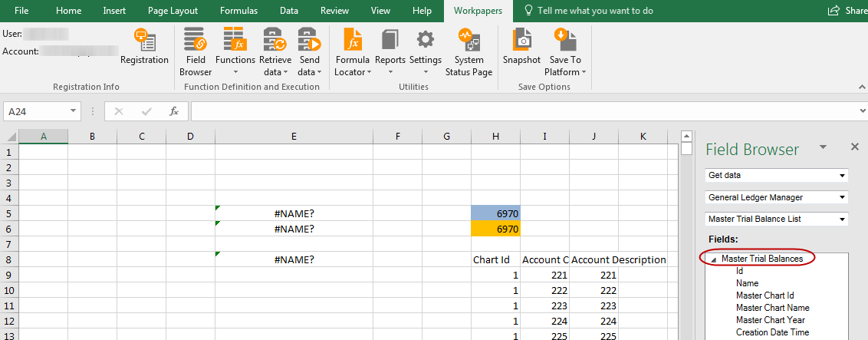Switch to the Data tab
The width and height of the screenshot is (868, 340).
pos(289,11)
